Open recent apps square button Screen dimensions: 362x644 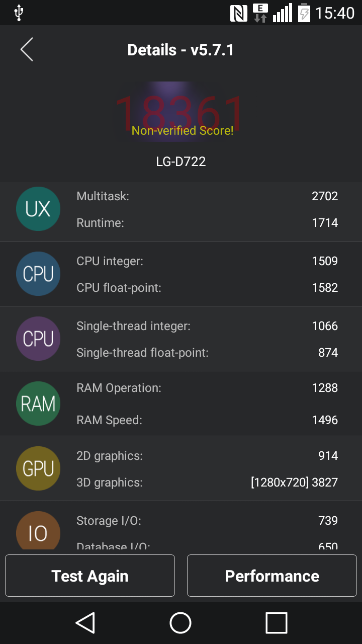(x=276, y=623)
